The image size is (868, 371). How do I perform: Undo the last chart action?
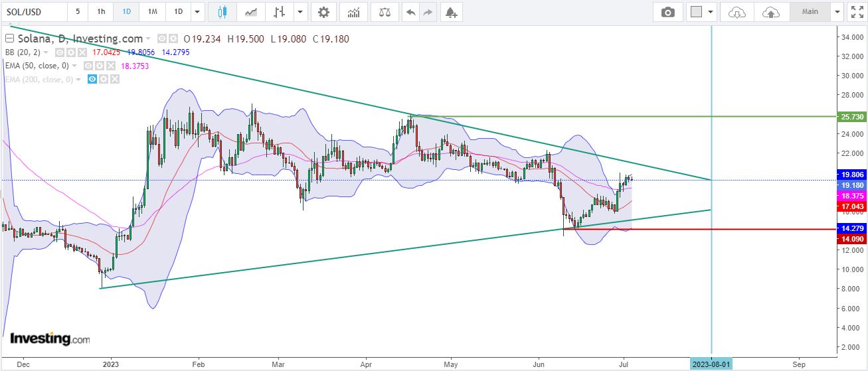[x=411, y=12]
